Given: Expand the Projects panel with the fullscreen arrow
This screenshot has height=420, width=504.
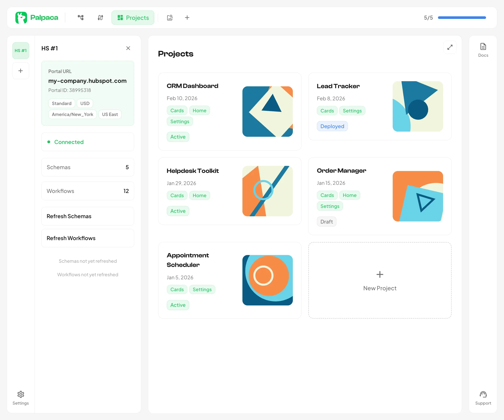Looking at the screenshot, I should coord(450,47).
